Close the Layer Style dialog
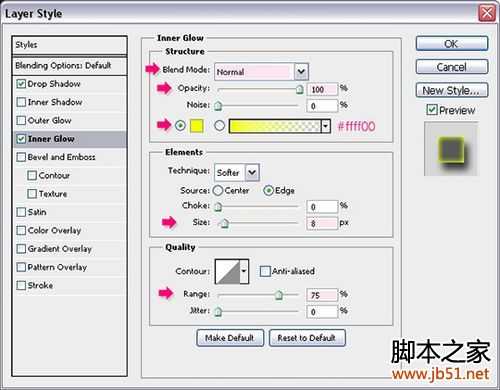This screenshot has height=390, width=500. tap(487, 14)
